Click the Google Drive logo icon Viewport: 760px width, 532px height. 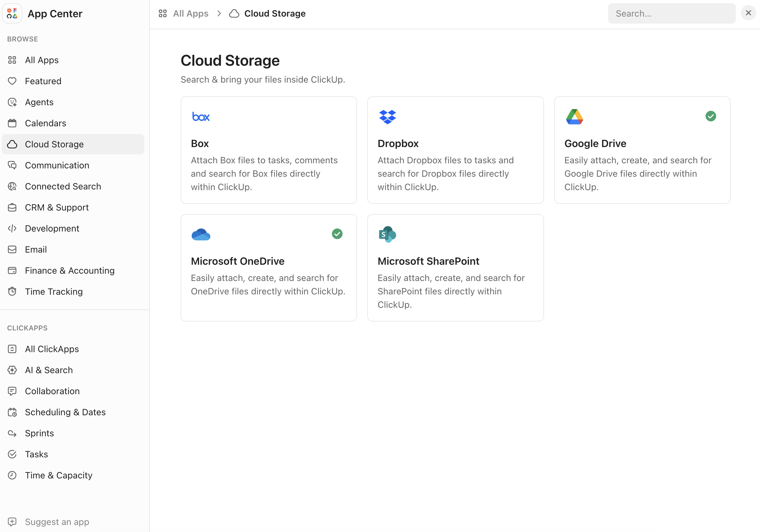[574, 116]
